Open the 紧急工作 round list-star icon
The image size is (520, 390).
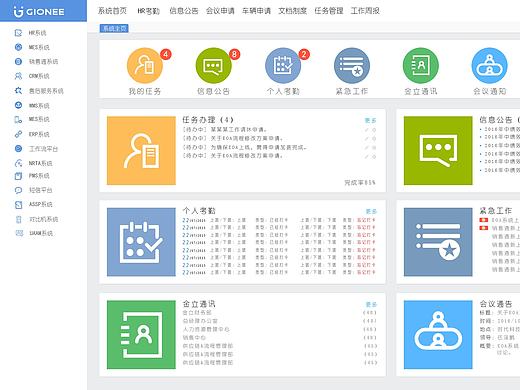(x=352, y=65)
